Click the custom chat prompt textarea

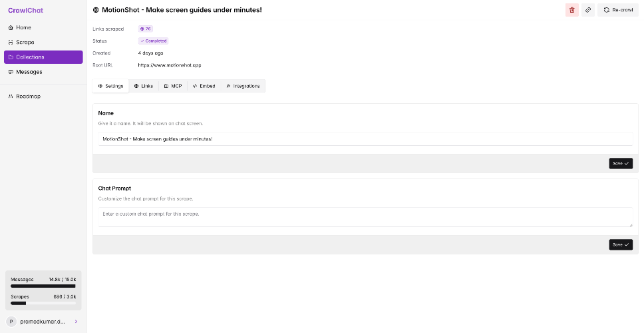tap(365, 217)
